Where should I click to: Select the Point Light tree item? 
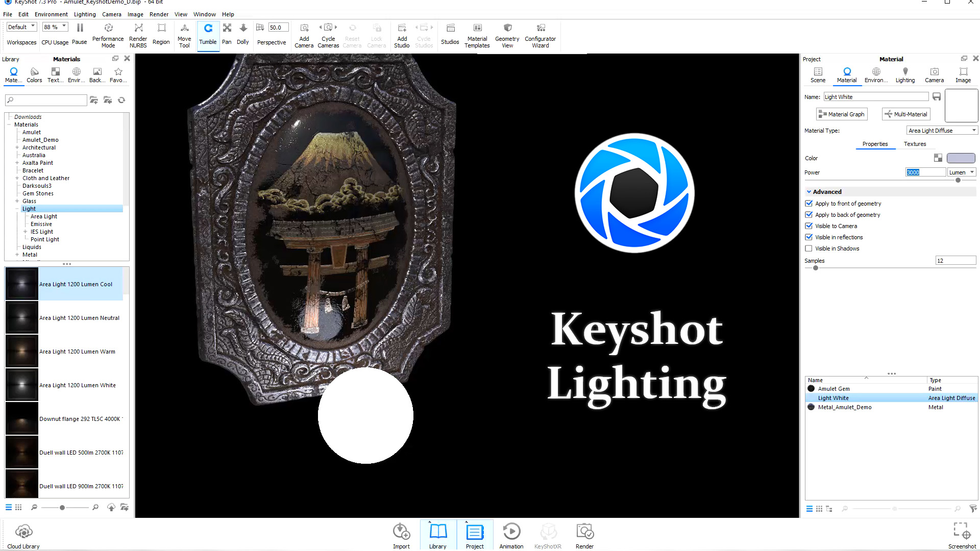[45, 239]
